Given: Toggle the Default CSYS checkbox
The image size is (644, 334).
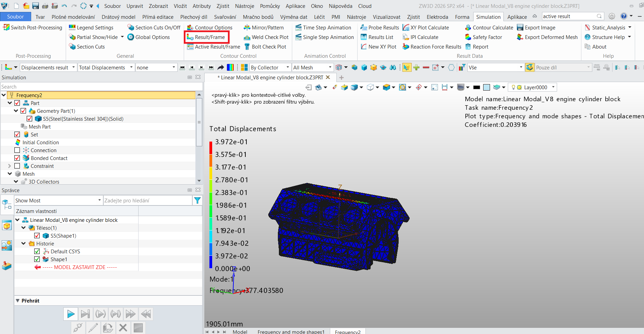Looking at the screenshot, I should pos(37,252).
